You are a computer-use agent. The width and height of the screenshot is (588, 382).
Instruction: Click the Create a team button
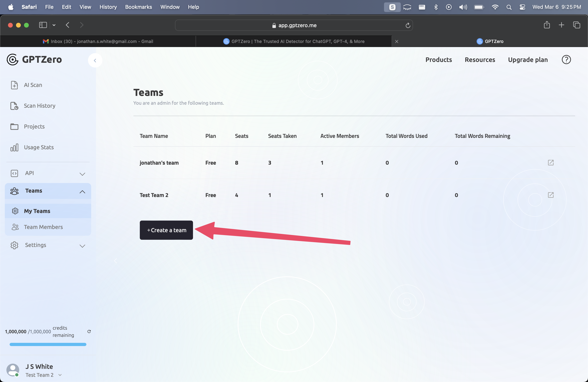(166, 230)
